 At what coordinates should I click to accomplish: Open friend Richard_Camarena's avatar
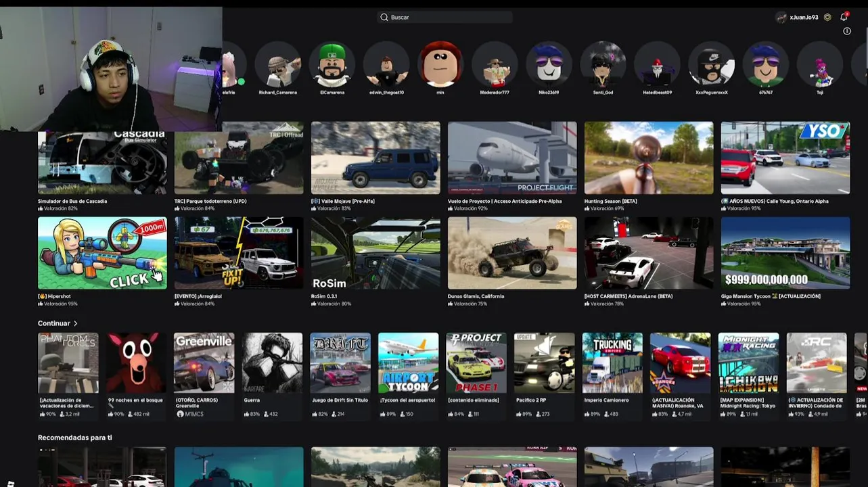pos(278,65)
